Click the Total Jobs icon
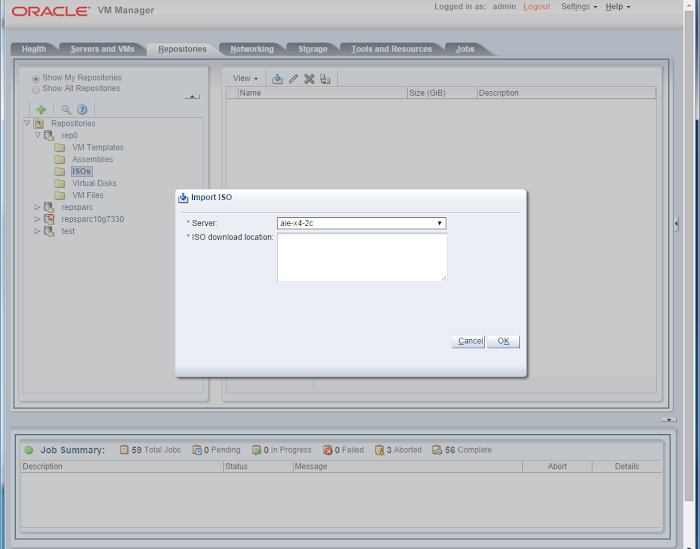700x549 pixels. click(124, 450)
